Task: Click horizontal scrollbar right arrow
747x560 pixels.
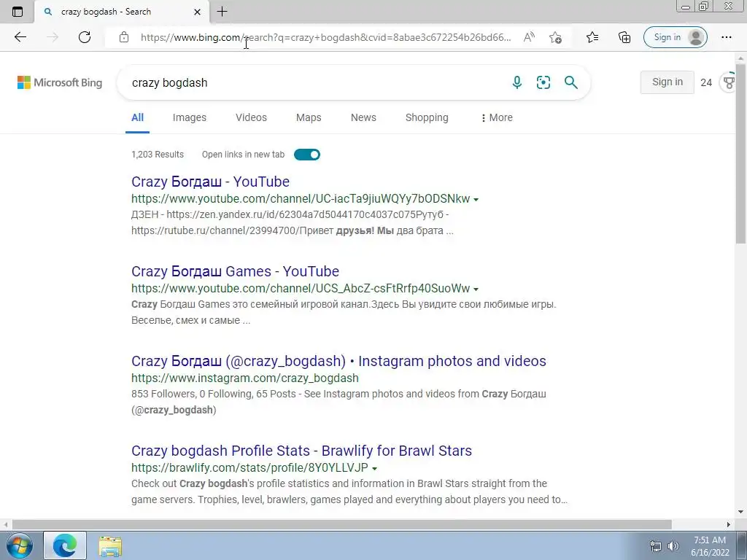Action: point(728,524)
